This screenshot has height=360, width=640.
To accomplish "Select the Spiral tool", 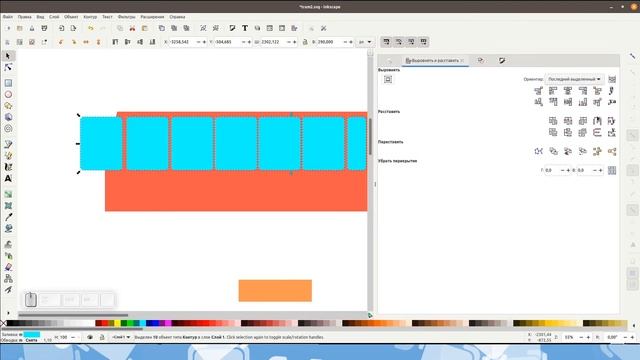I will click(x=8, y=129).
